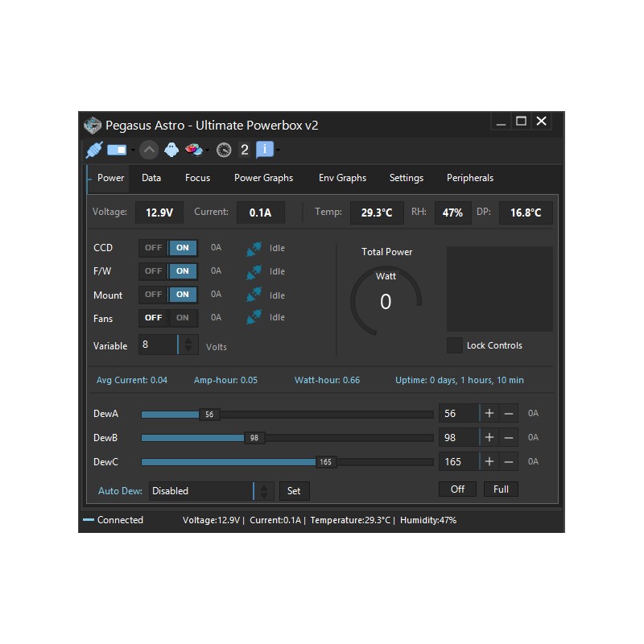Screen dimensions: 644x644
Task: Click the plug icon in Mount row
Action: click(254, 295)
